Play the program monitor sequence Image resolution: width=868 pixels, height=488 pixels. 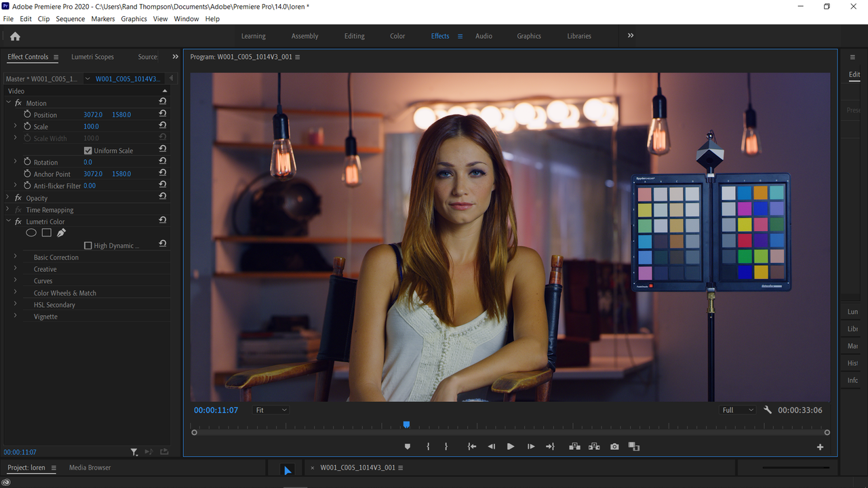tap(511, 447)
